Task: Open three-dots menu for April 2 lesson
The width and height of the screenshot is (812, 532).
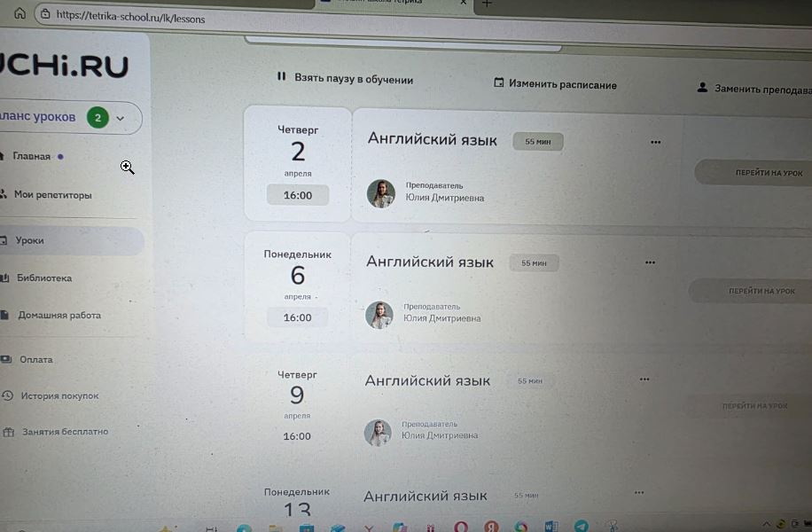Action: click(x=656, y=142)
